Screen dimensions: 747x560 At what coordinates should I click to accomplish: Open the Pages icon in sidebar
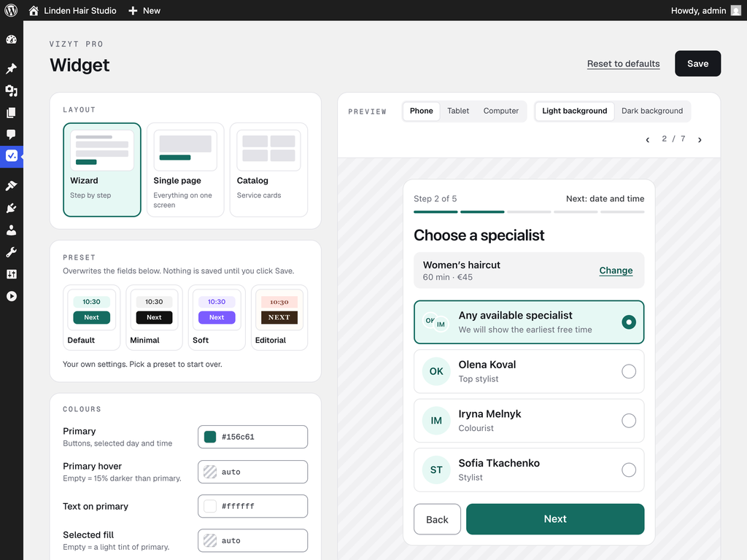coord(12,112)
